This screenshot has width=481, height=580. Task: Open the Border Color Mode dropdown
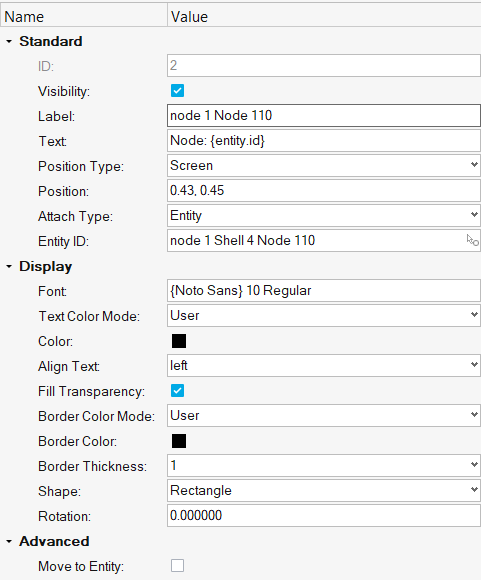(324, 415)
